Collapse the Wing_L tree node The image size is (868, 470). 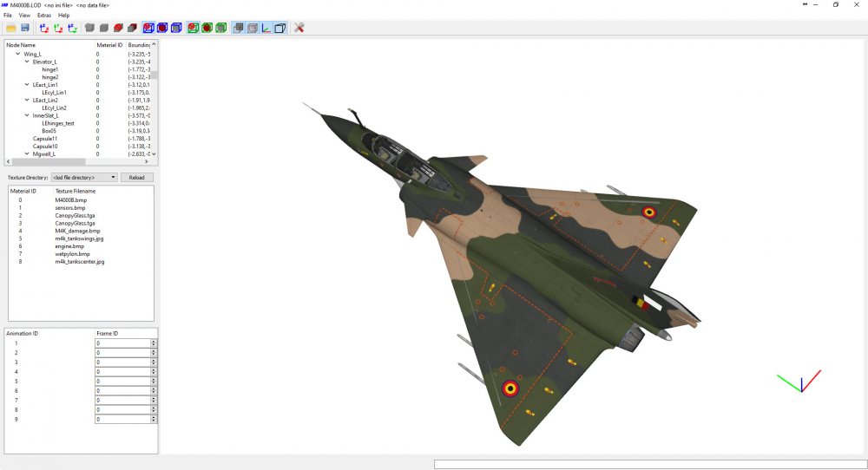pos(17,54)
